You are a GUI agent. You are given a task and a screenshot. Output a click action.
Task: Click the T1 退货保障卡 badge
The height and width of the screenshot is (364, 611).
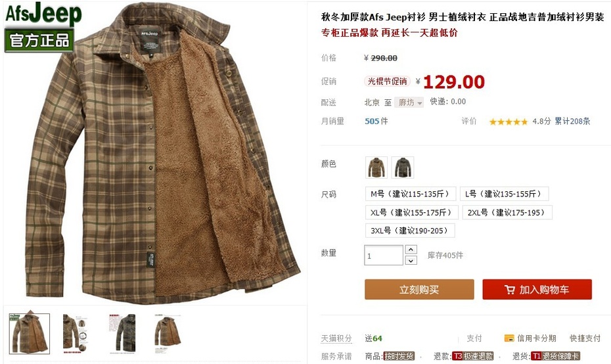click(556, 356)
